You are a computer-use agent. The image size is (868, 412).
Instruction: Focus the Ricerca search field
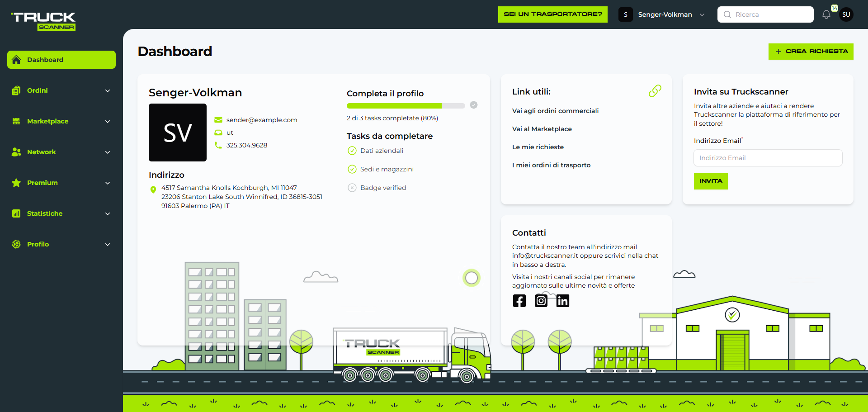click(765, 14)
